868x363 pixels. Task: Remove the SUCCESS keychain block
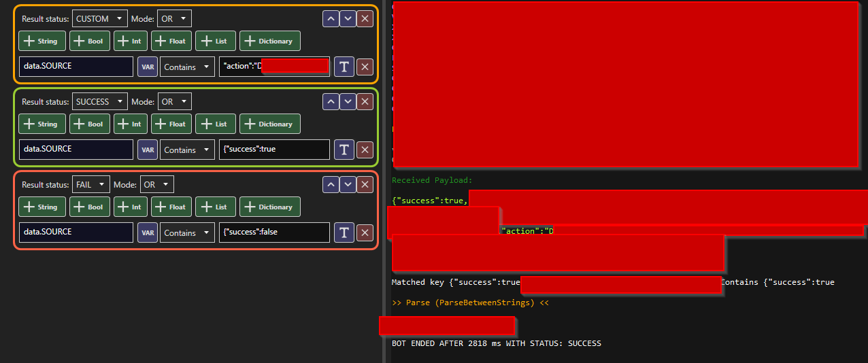click(365, 101)
